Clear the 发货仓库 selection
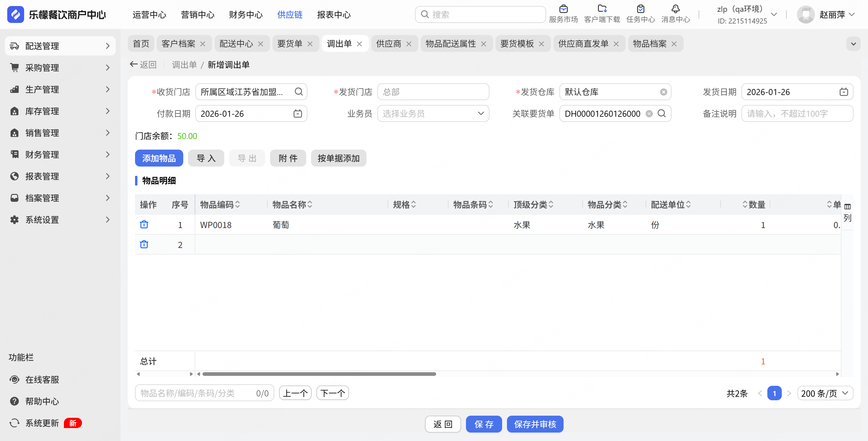 click(663, 92)
